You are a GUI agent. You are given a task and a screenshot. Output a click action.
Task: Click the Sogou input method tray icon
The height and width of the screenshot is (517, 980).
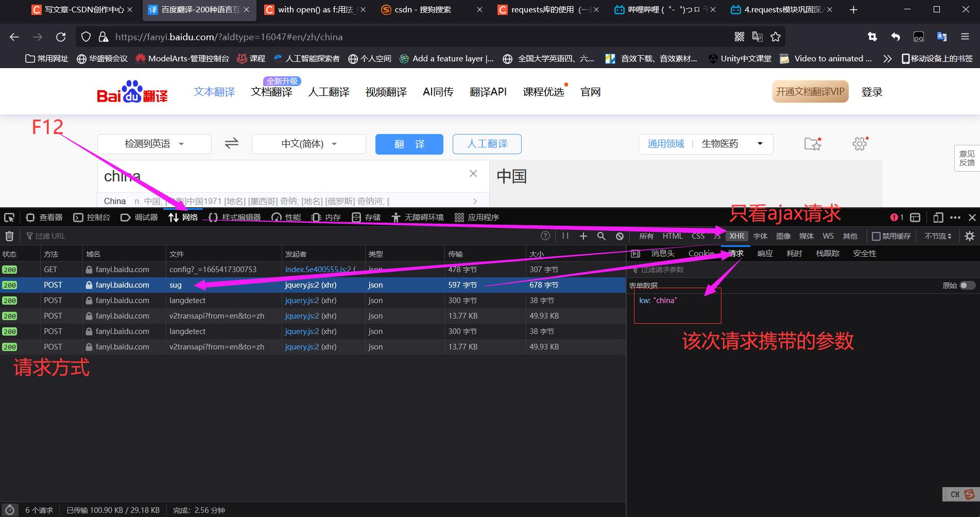pos(969,494)
